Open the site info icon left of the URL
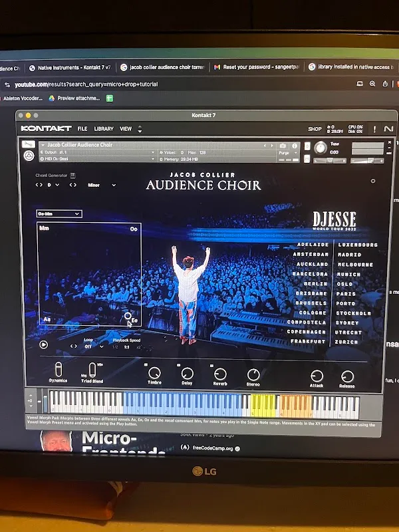 7,84
